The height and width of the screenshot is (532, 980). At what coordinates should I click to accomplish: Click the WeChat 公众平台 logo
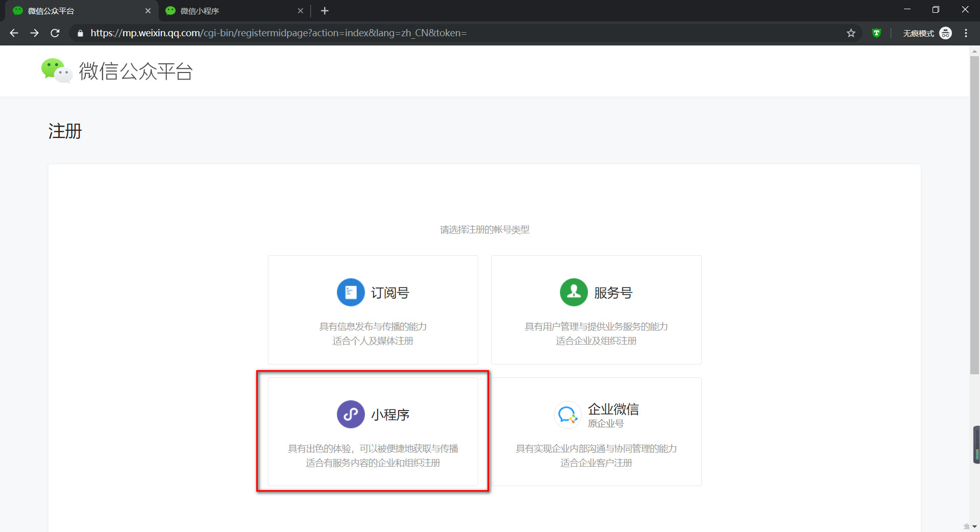(x=116, y=71)
